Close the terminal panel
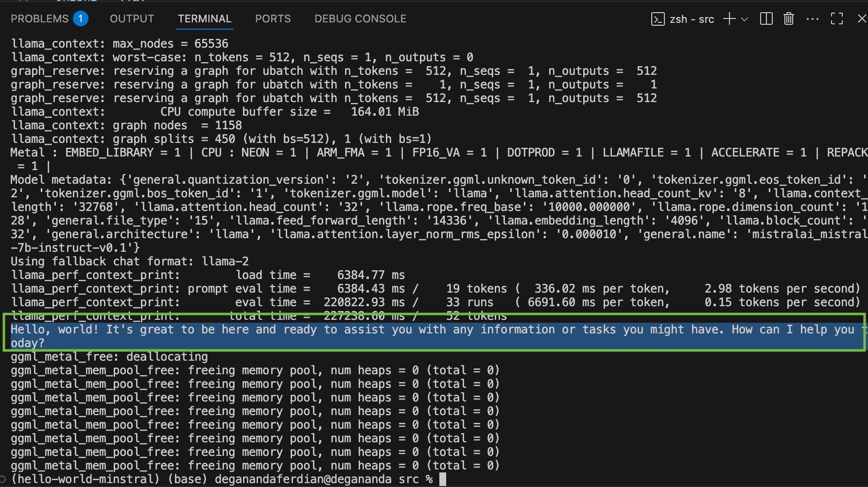 pos(862,18)
